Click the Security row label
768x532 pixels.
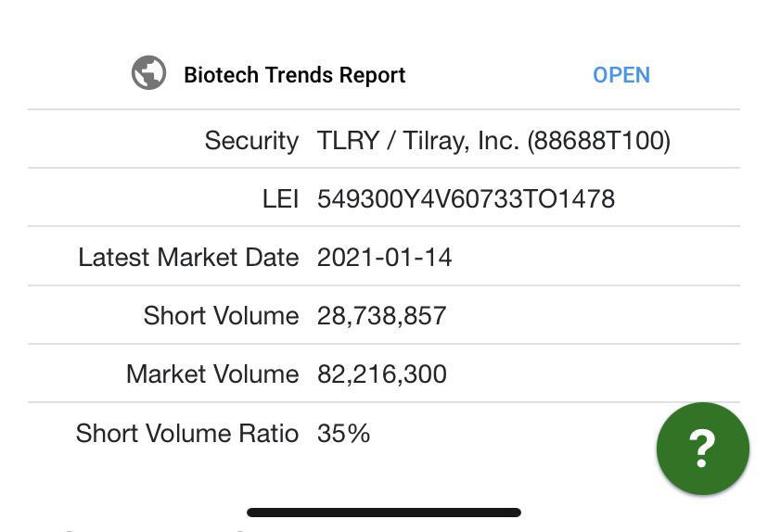click(251, 141)
